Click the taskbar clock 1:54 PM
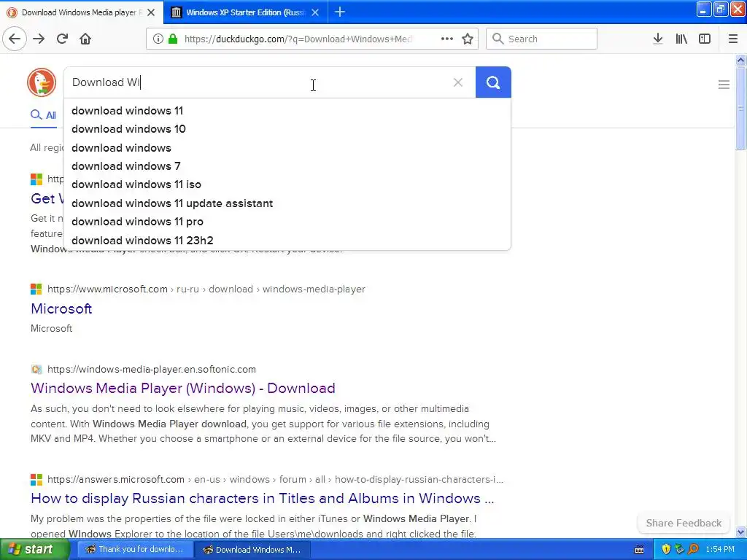Screen dimensions: 747x560 click(720, 550)
